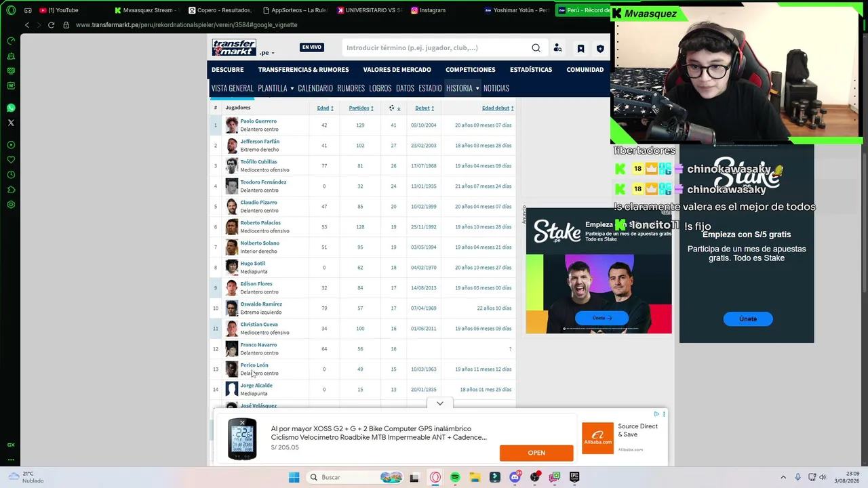Screen dimensions: 868x488
Task: Go back with the browser back arrow
Action: coord(27,25)
